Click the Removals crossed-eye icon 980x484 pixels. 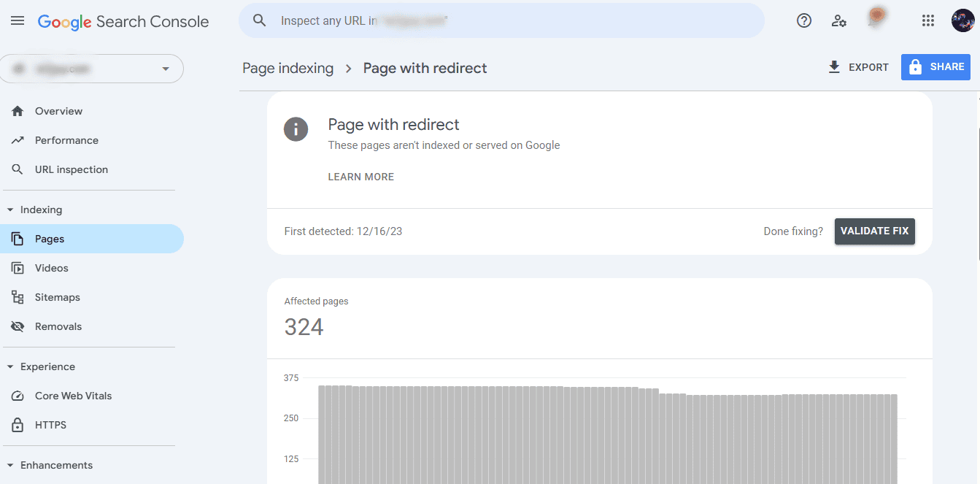[x=18, y=326]
